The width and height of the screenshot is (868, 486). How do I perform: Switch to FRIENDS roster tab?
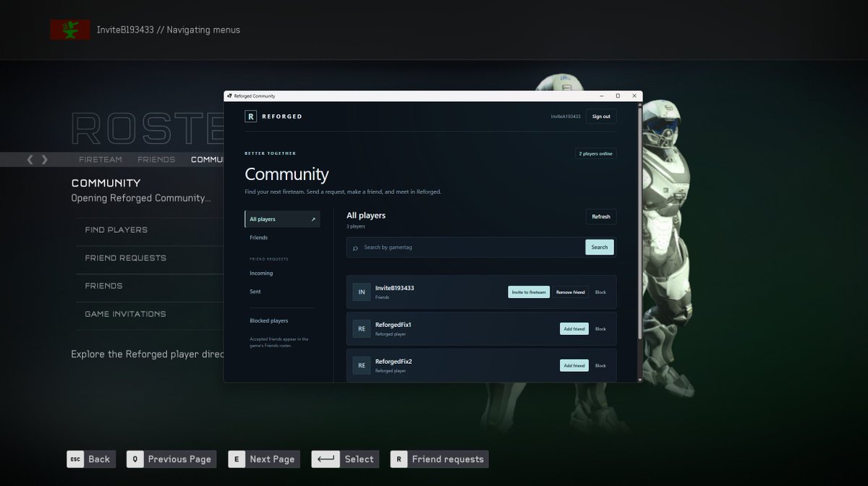156,159
